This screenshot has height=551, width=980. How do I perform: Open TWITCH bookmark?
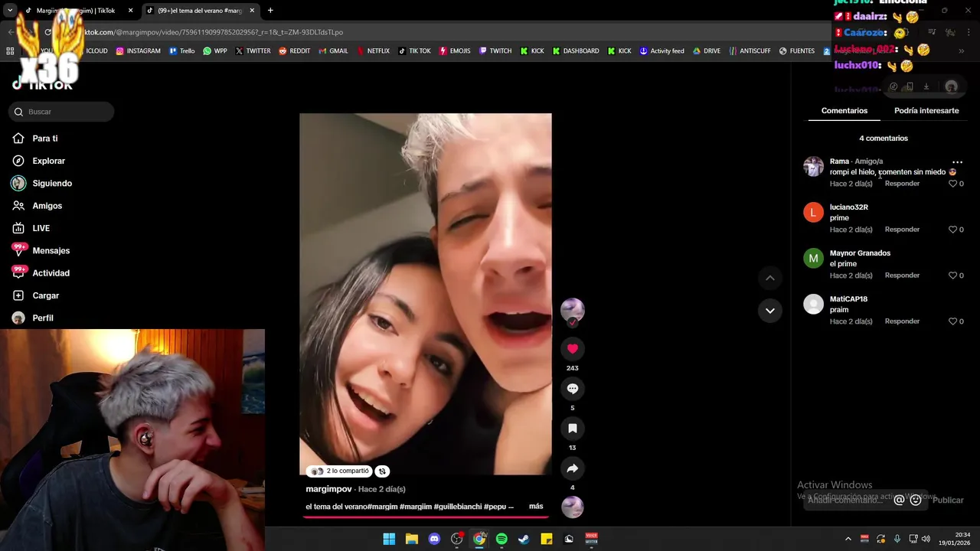(x=495, y=51)
